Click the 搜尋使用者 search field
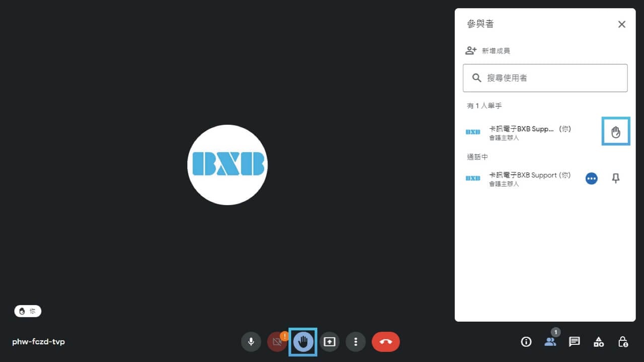 coord(545,78)
